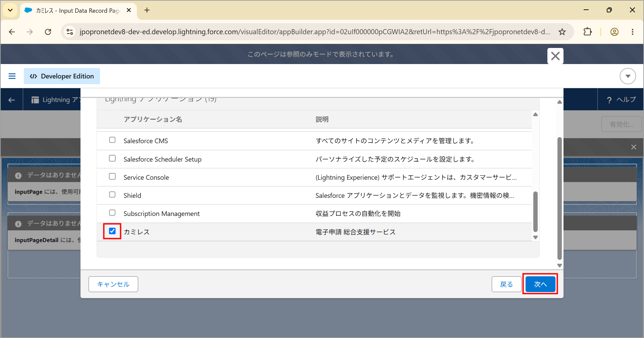Check the Salesforce Scheduler Setup checkbox
Viewport: 644px width, 338px height.
click(x=112, y=158)
